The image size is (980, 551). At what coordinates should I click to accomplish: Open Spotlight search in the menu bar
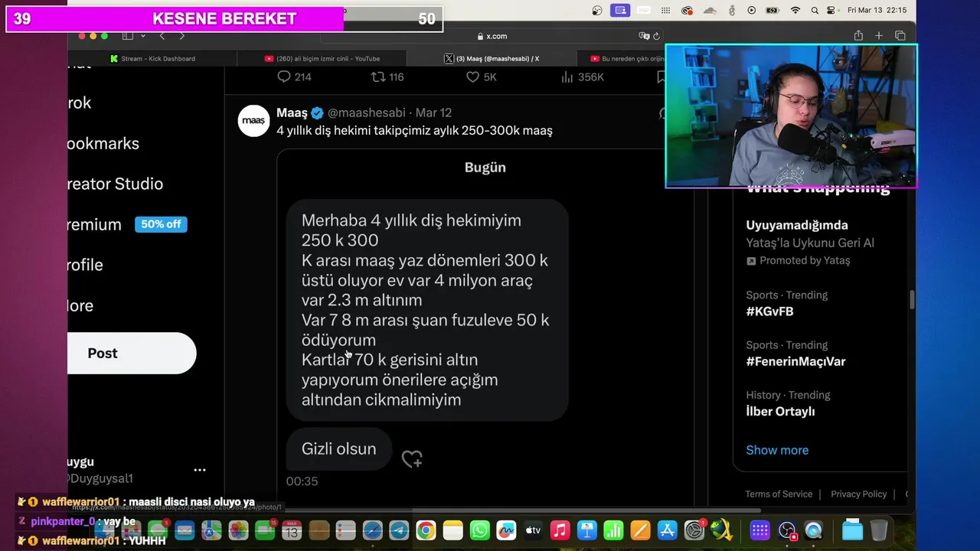pos(815,11)
